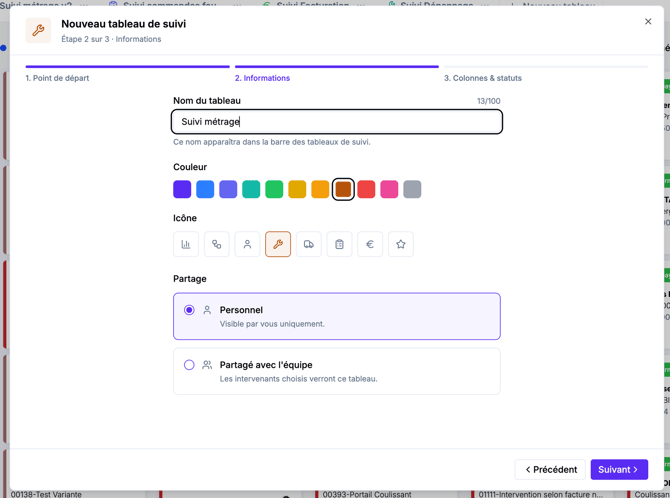The width and height of the screenshot is (670, 498).
Task: Select the Personnel sharing radio option
Action: pyautogui.click(x=337, y=316)
